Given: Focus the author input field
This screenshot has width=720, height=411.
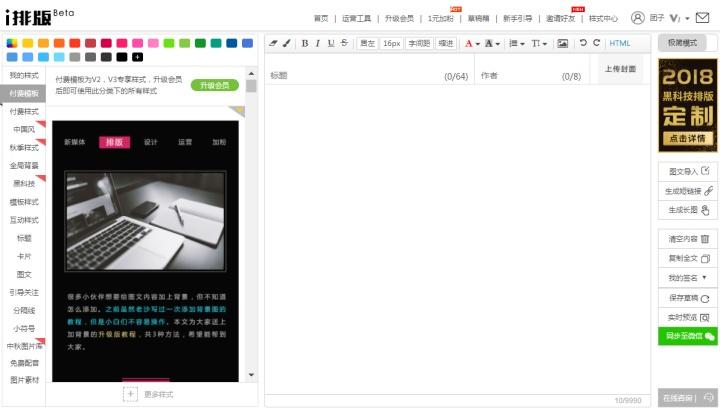Looking at the screenshot, I should click(x=531, y=76).
